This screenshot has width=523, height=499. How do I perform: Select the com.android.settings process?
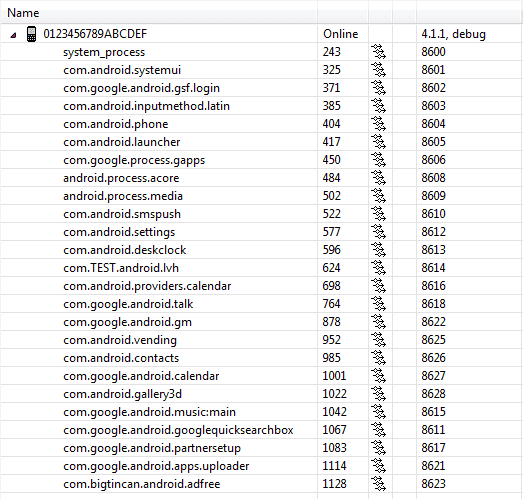click(119, 232)
